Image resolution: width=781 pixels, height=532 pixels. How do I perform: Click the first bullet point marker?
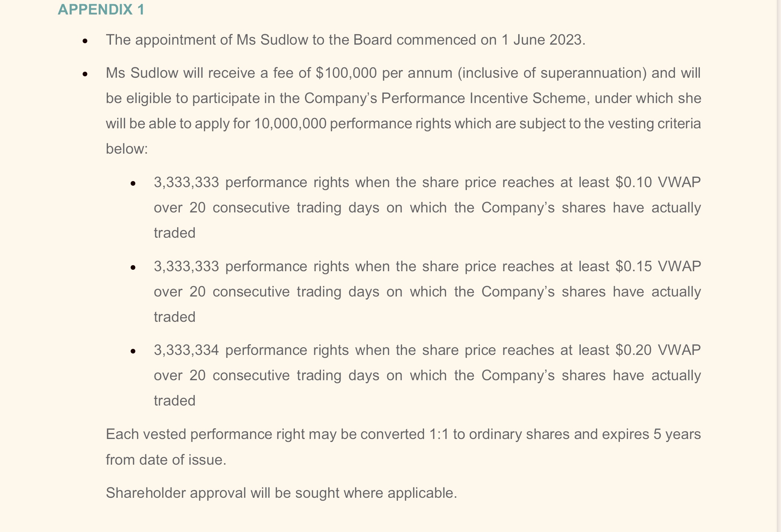click(85, 41)
